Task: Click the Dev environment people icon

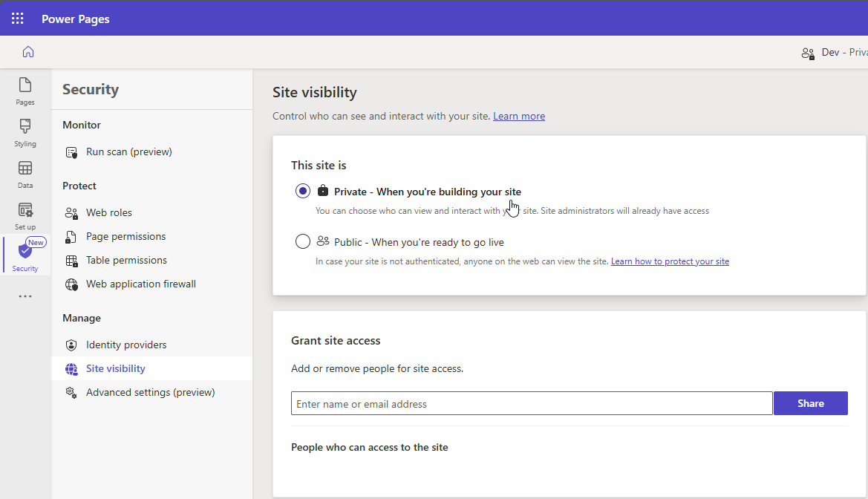Action: click(x=808, y=53)
